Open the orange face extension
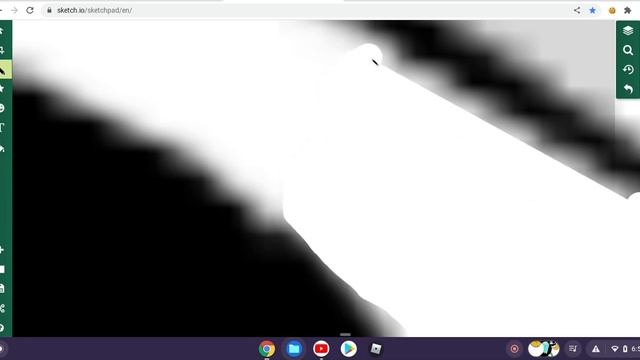 [x=612, y=11]
